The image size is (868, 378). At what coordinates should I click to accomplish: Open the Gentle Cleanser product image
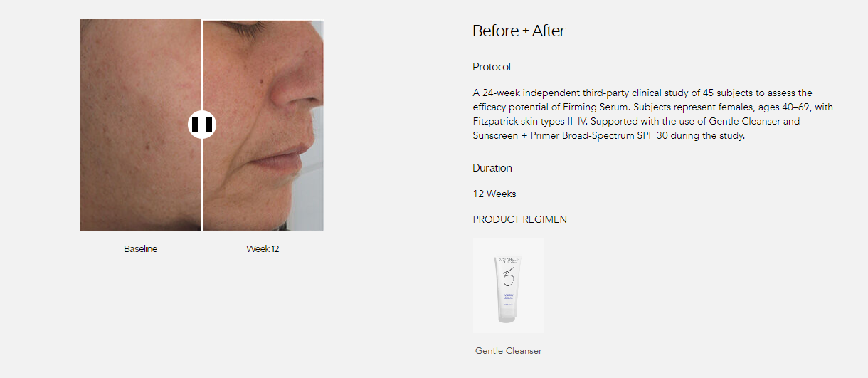coord(508,285)
